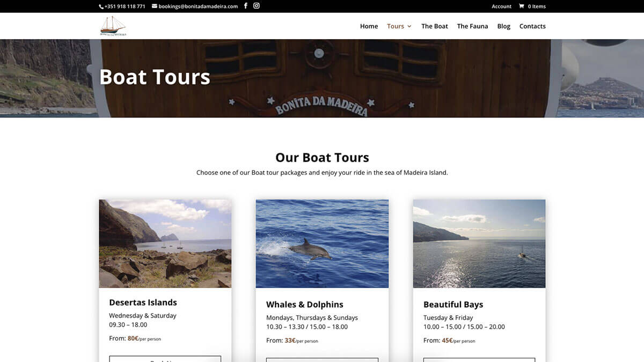
Task: Click the Beautiful Bays sunlit sea photo
Action: [x=479, y=243]
